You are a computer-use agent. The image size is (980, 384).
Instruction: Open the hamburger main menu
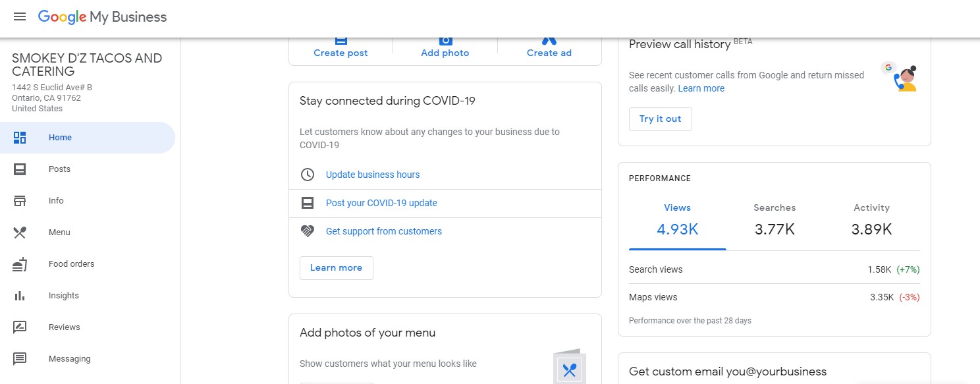click(20, 17)
